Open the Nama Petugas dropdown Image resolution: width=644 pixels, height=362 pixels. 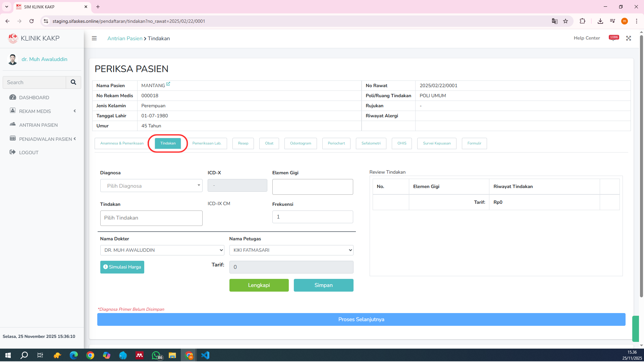click(x=291, y=250)
